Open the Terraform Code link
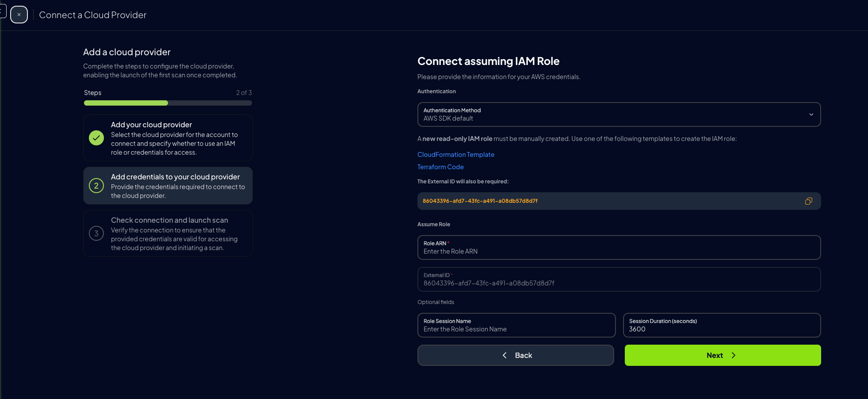 (440, 167)
